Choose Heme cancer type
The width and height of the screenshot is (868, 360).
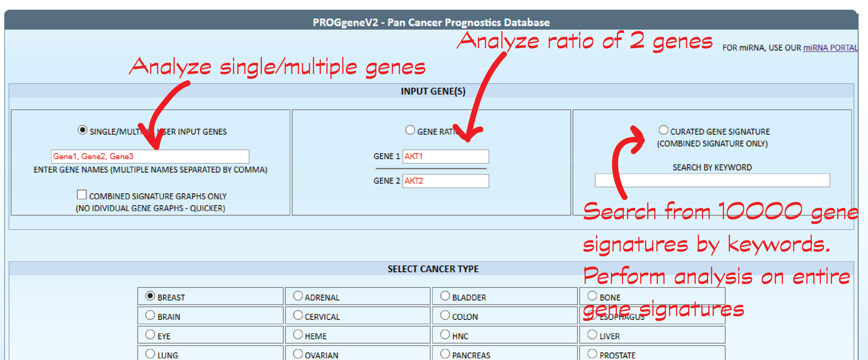click(x=297, y=335)
